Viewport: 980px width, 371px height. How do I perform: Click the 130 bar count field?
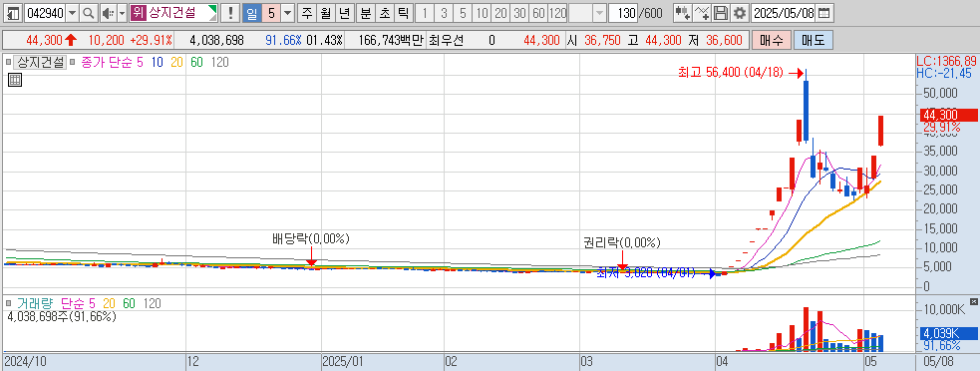[x=622, y=13]
